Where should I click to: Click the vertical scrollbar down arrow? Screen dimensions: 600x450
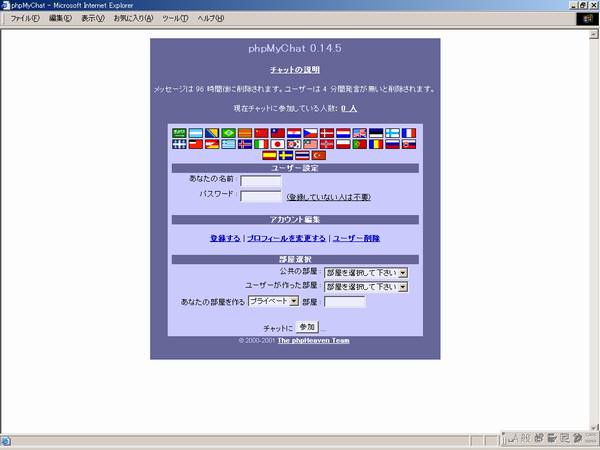(x=593, y=428)
